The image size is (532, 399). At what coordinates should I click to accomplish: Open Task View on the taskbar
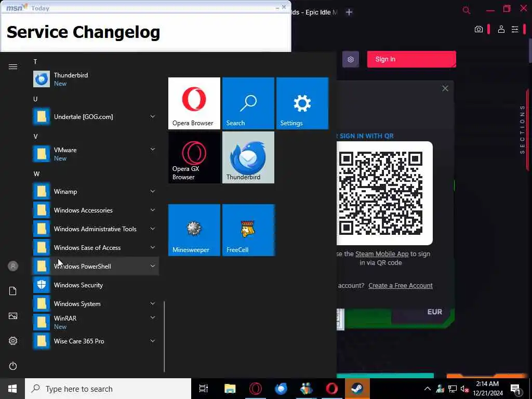coord(204,389)
